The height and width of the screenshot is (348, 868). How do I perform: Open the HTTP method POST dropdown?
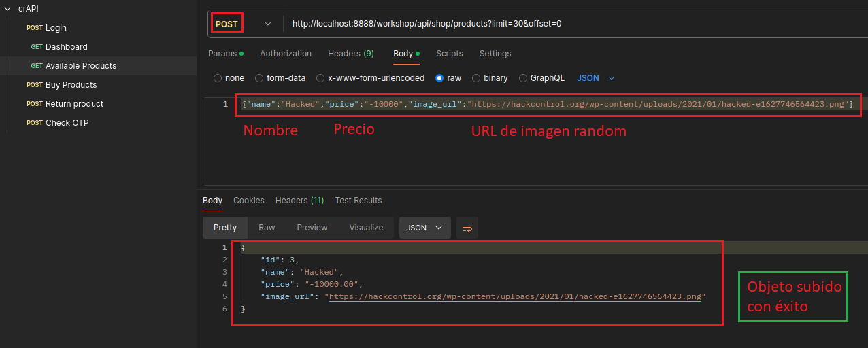242,24
